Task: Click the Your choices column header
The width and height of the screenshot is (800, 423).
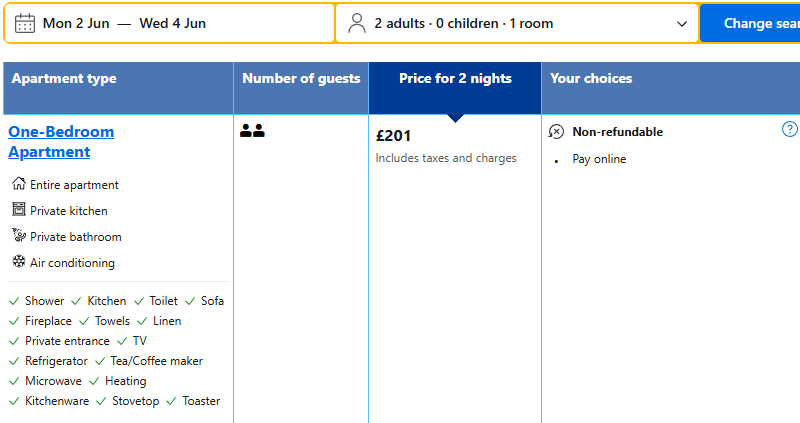Action: (591, 79)
